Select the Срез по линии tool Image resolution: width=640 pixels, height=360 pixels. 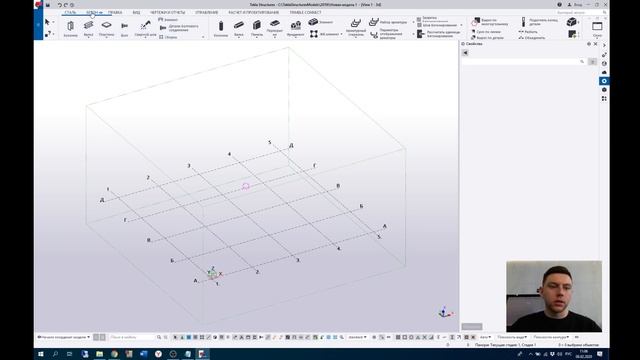tap(487, 31)
